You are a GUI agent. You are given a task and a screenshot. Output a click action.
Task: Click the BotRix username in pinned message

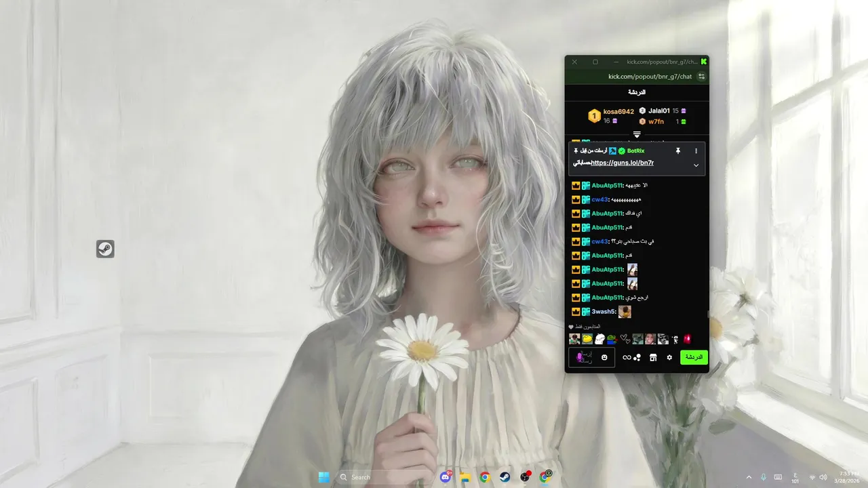click(636, 150)
